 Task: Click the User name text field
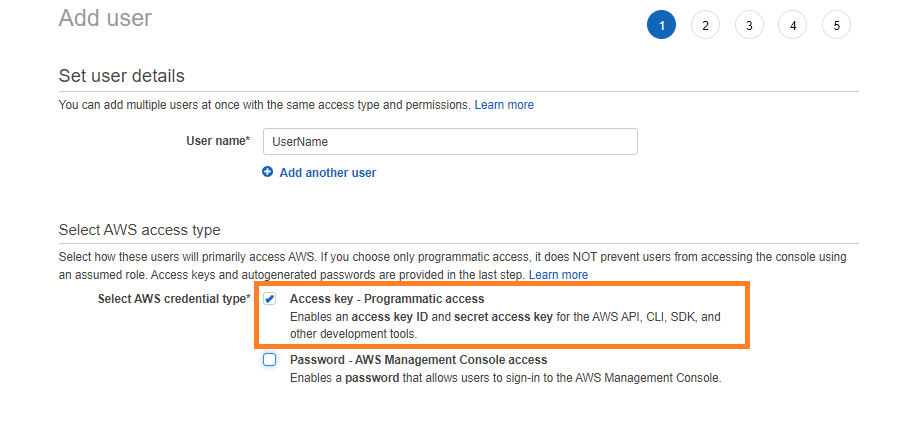(450, 142)
